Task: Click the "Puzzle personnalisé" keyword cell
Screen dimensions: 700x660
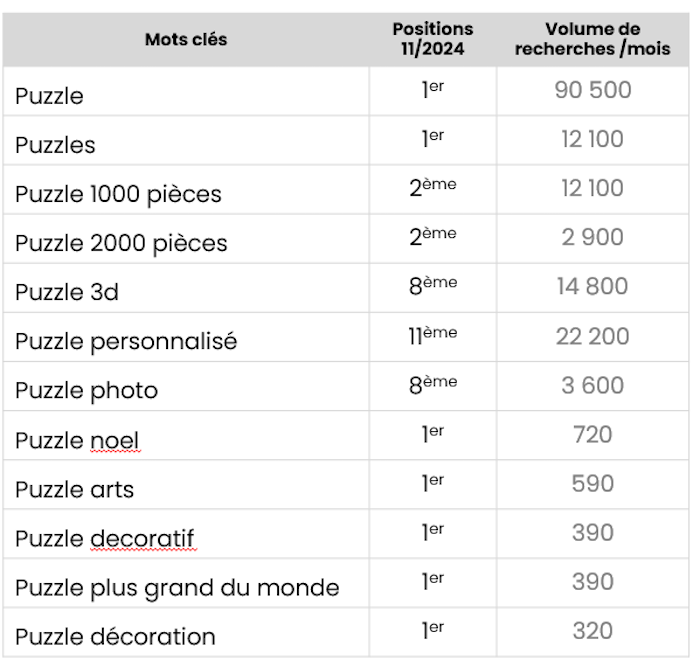Action: coord(126,341)
